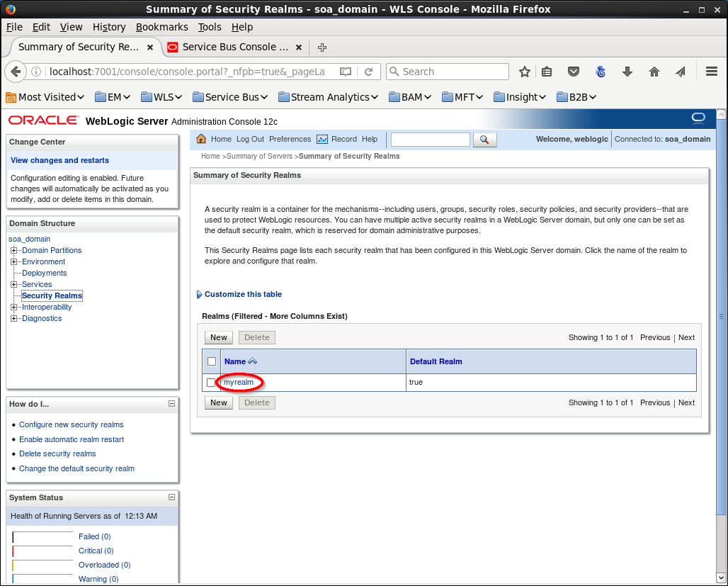
Task: Open the Firefox downloads arrow icon
Action: [x=627, y=72]
